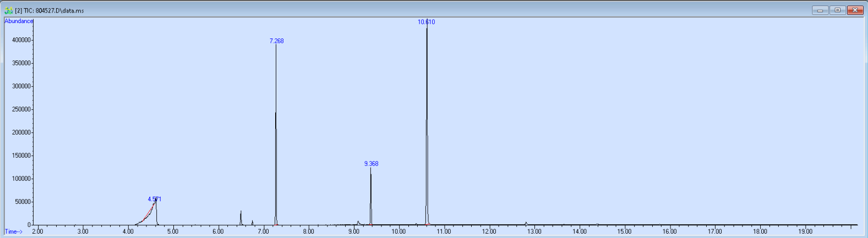Click the 19.00 time axis label
This screenshot has width=868, height=238.
click(x=805, y=231)
